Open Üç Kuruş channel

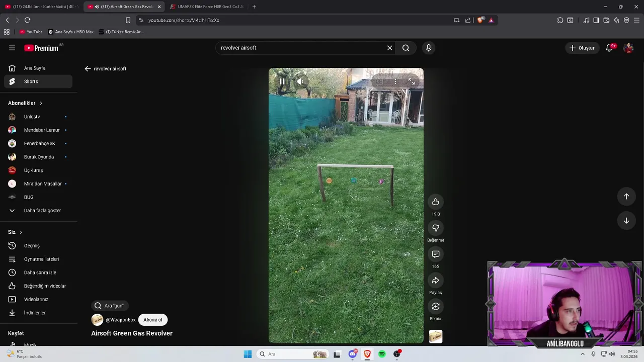38,170
